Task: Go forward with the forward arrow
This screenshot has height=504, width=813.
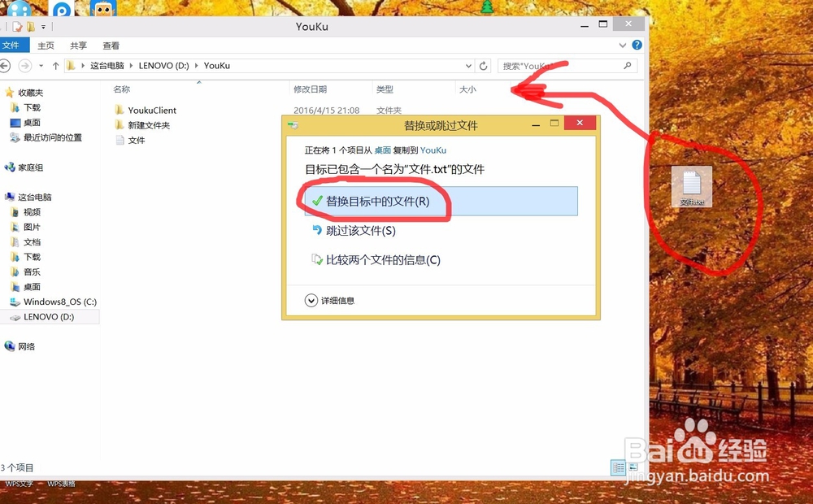Action: click(24, 66)
